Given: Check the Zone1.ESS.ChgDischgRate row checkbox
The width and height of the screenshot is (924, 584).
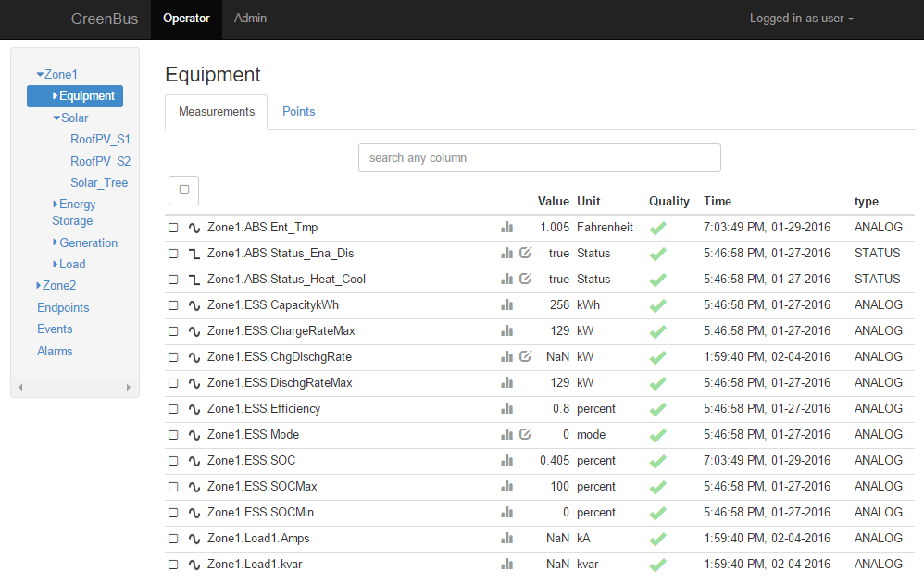Looking at the screenshot, I should point(173,357).
